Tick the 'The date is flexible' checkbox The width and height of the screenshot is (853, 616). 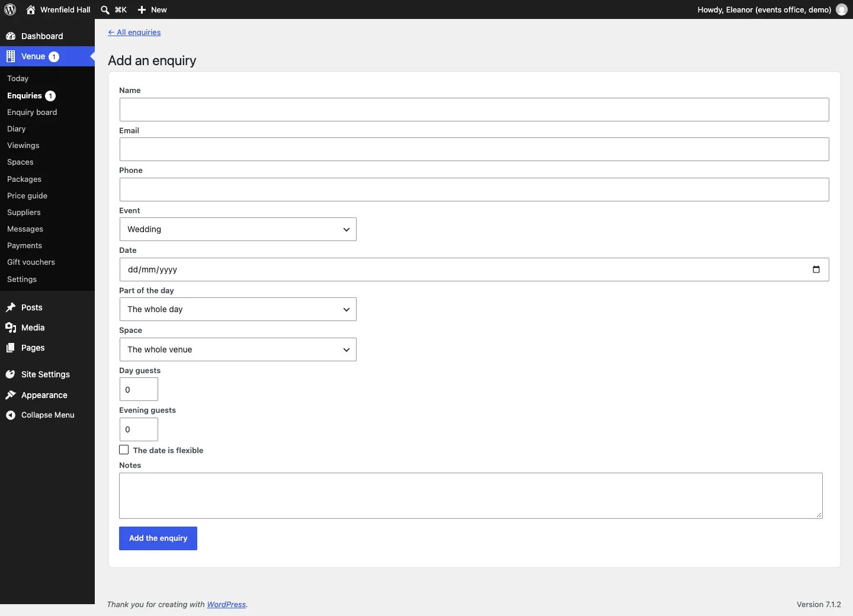[x=124, y=450]
